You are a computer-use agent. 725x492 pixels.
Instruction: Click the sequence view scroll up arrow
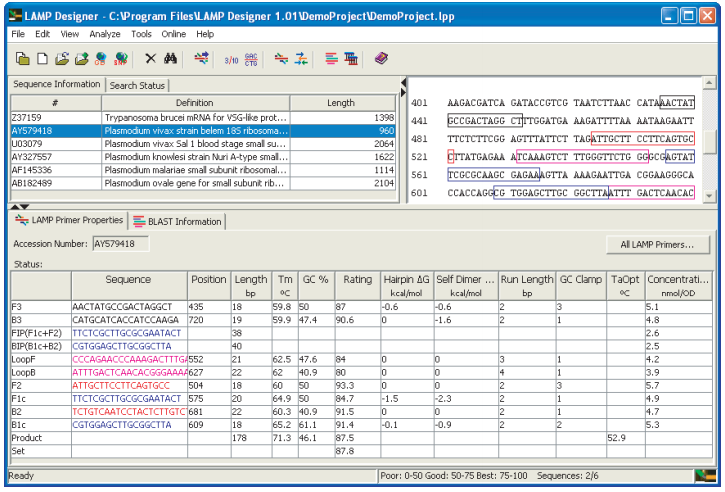[x=709, y=83]
